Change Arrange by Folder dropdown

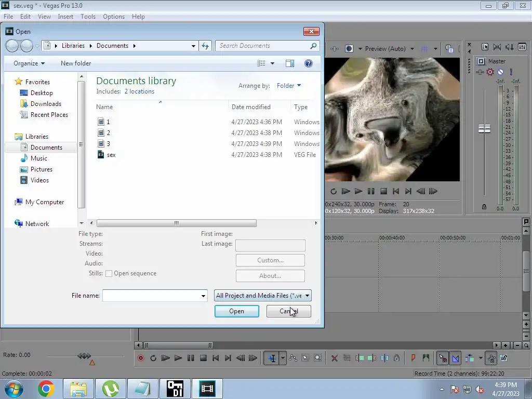click(289, 86)
